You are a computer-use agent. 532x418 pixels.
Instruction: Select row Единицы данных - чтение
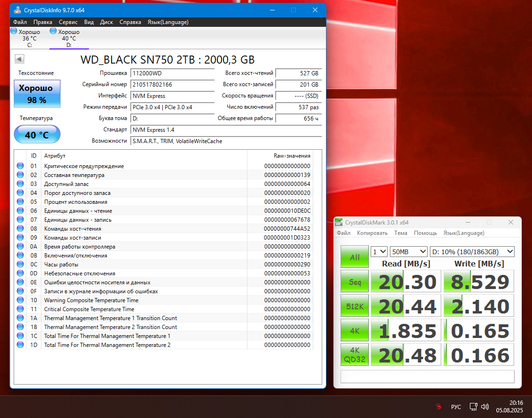(164, 210)
